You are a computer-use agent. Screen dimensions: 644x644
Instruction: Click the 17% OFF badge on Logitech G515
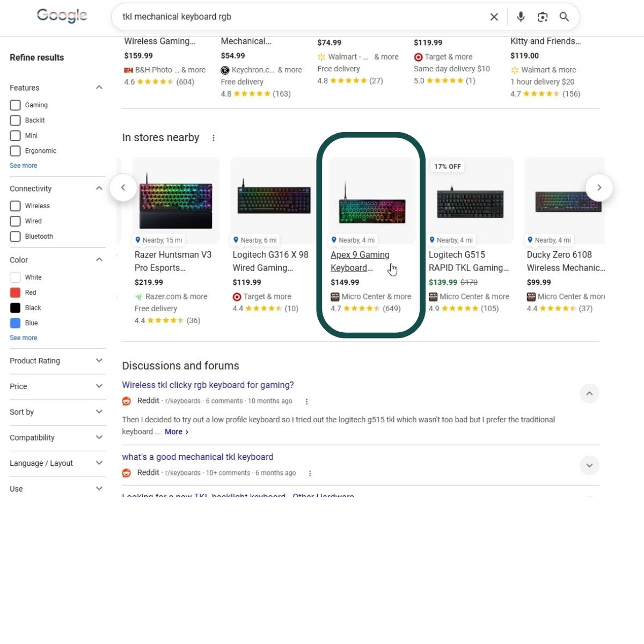click(x=447, y=167)
